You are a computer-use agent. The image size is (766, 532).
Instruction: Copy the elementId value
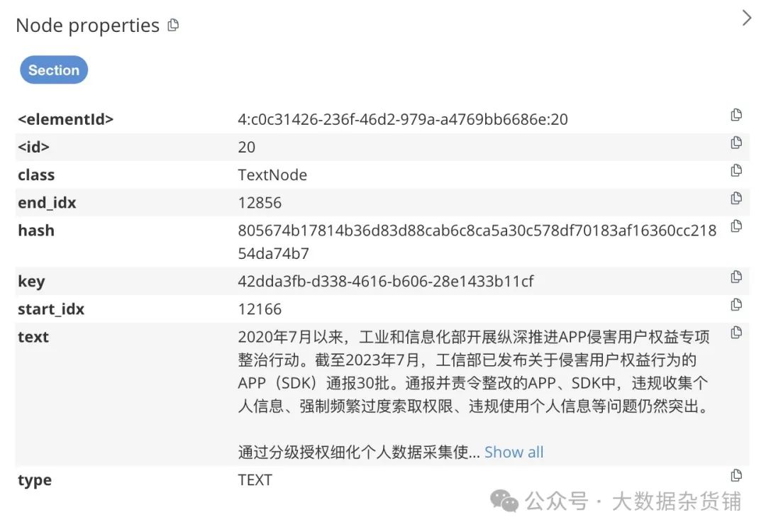click(736, 115)
